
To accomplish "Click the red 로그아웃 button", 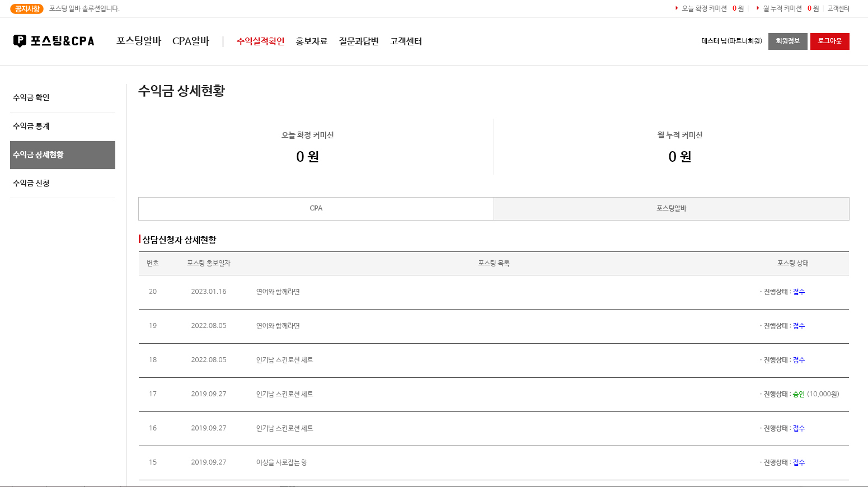I will 829,41.
